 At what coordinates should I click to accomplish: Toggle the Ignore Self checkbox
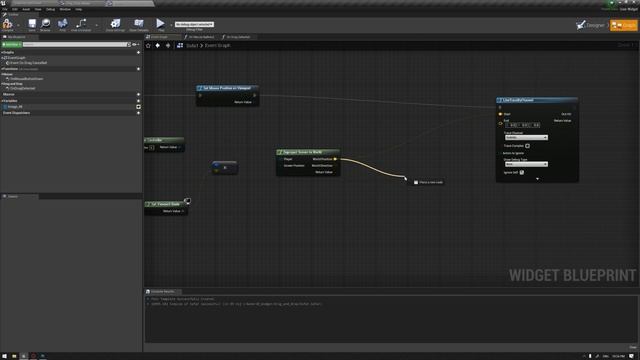(x=522, y=173)
